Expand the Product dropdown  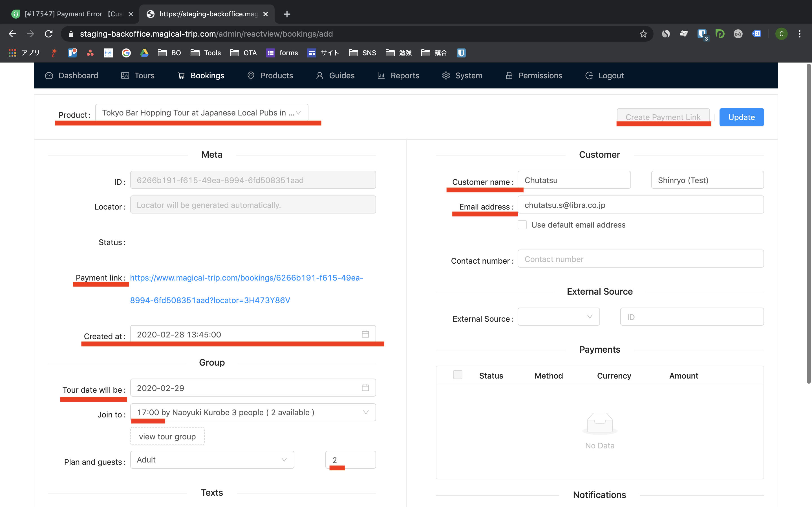pyautogui.click(x=202, y=113)
